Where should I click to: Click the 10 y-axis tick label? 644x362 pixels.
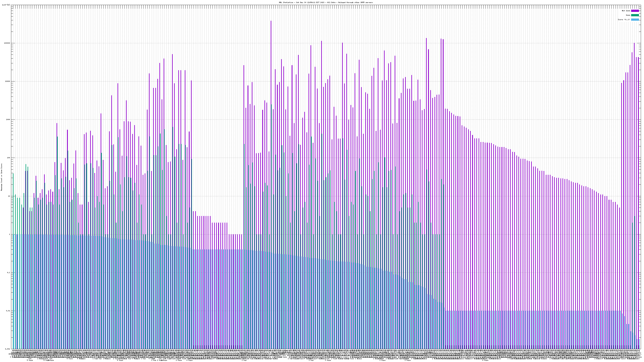pyautogui.click(x=9, y=196)
